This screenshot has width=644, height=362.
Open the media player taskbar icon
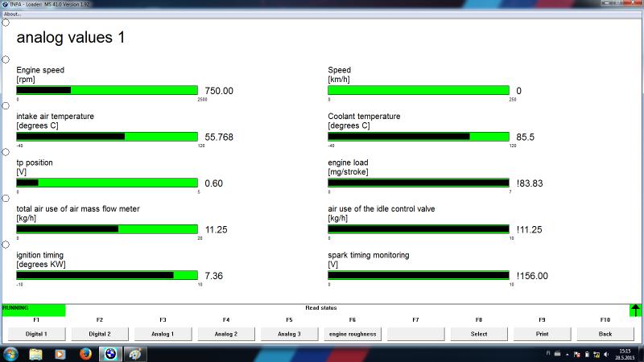pos(60,353)
